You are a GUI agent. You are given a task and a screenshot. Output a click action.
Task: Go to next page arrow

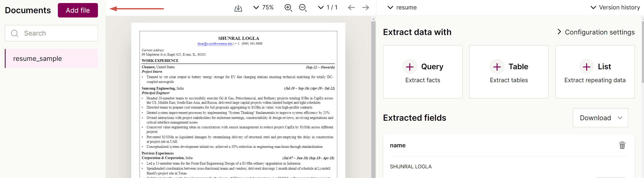tap(366, 8)
